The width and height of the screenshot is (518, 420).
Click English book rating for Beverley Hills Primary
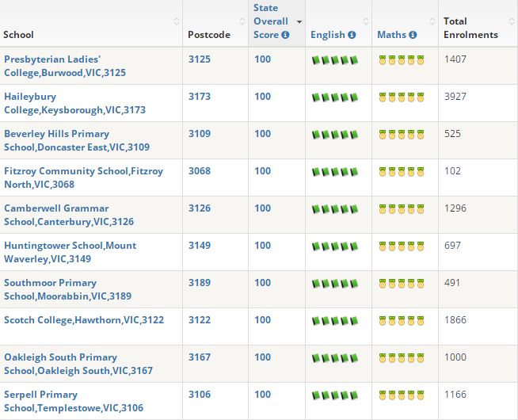[335, 135]
